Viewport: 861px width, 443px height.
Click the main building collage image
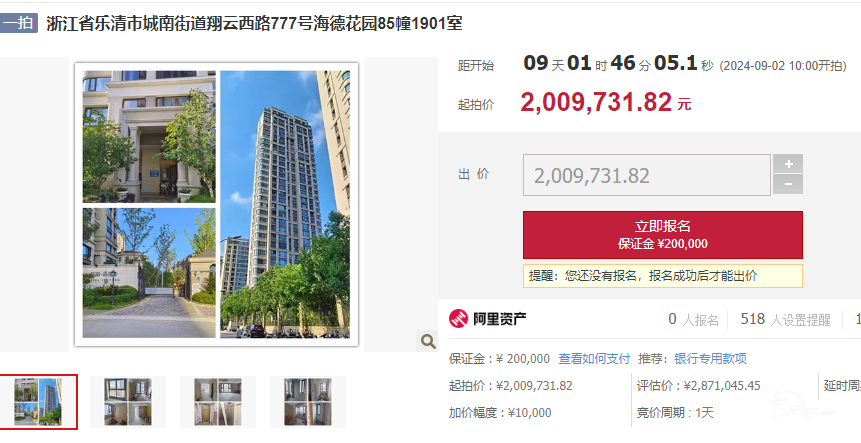click(216, 204)
